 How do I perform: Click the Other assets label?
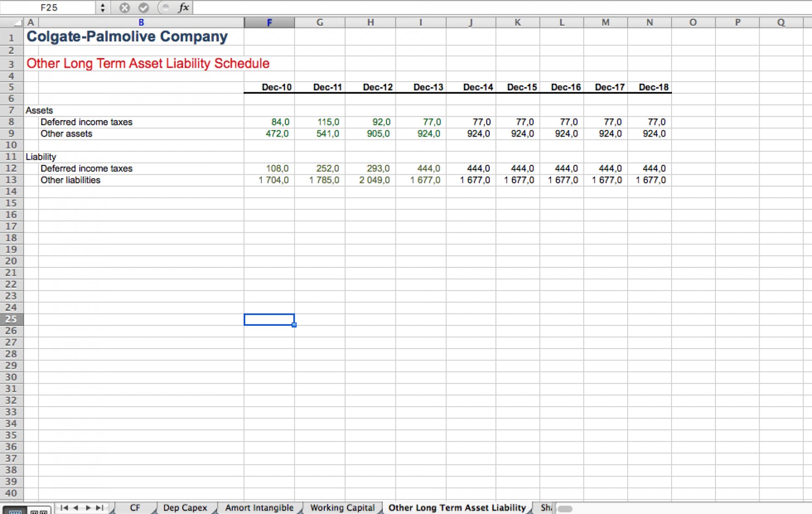[66, 134]
